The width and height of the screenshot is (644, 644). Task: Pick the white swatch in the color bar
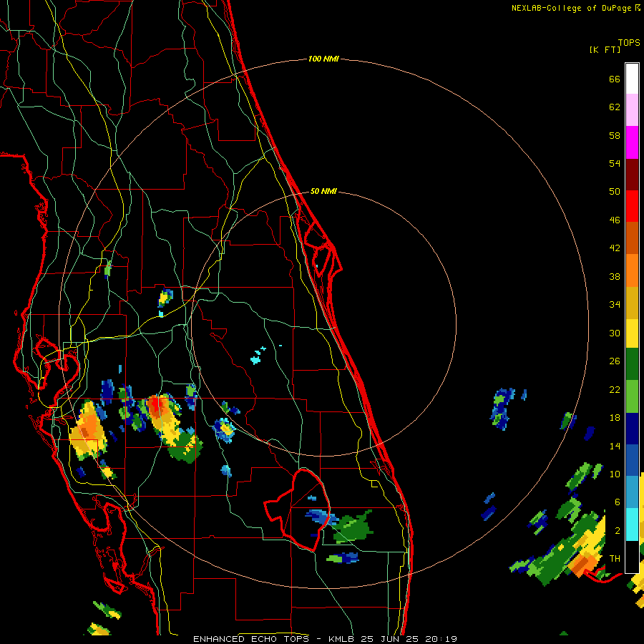pos(632,79)
